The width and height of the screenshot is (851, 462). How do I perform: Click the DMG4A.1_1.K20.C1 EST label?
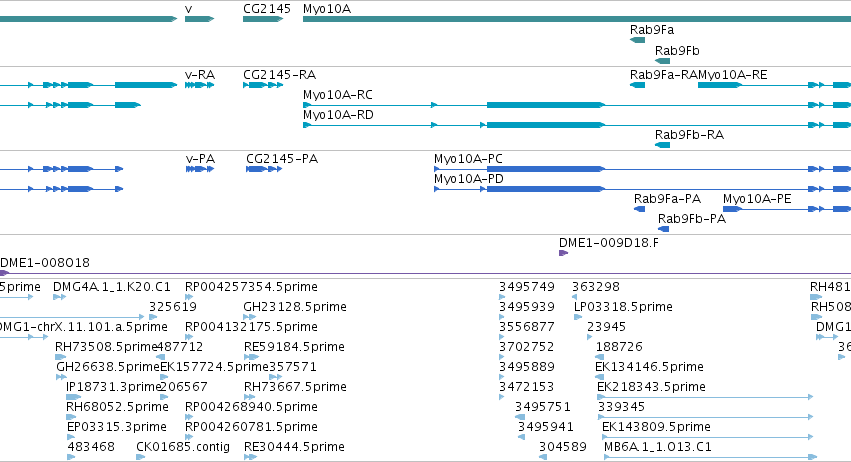(111, 287)
